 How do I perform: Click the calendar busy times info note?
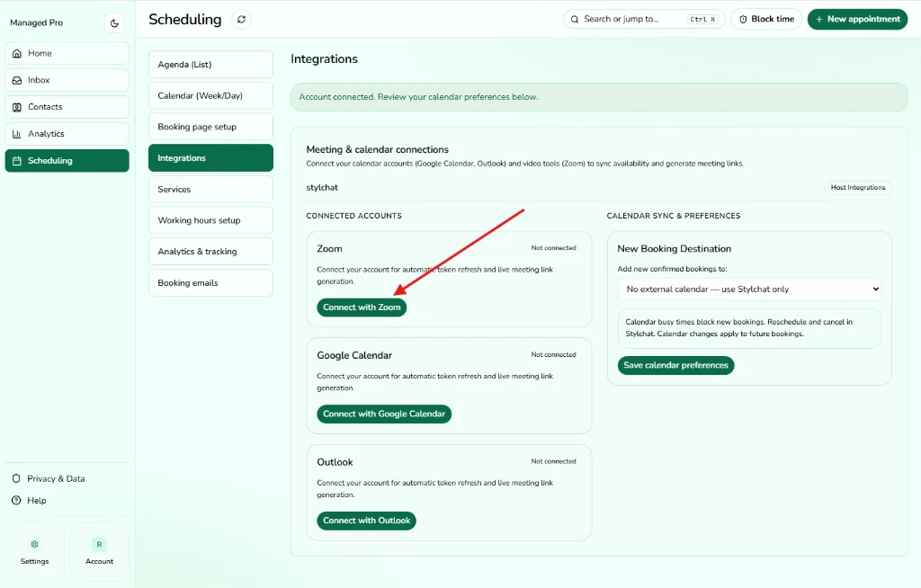(749, 328)
